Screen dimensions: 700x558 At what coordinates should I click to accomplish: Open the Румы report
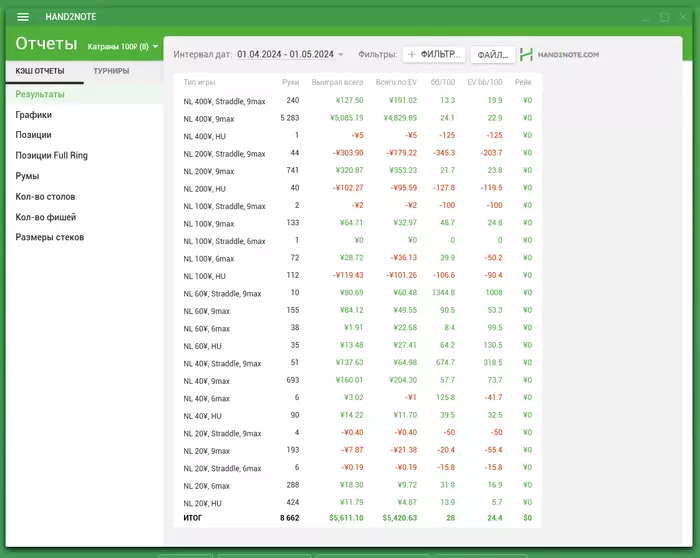(x=84, y=176)
